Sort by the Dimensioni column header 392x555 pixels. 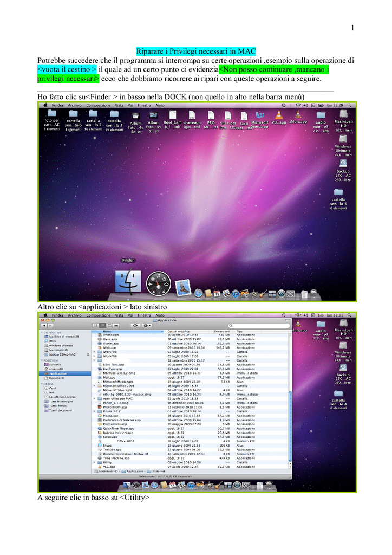tap(222, 332)
